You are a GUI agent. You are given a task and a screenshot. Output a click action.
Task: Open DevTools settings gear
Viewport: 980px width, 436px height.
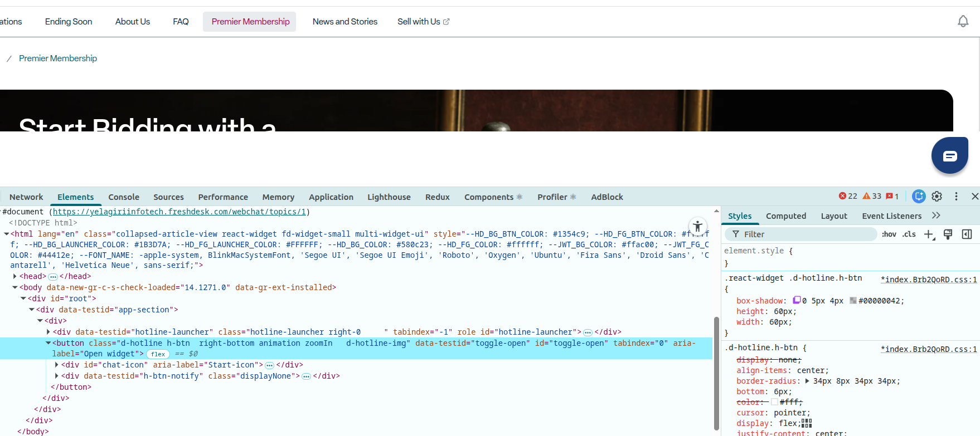point(937,197)
